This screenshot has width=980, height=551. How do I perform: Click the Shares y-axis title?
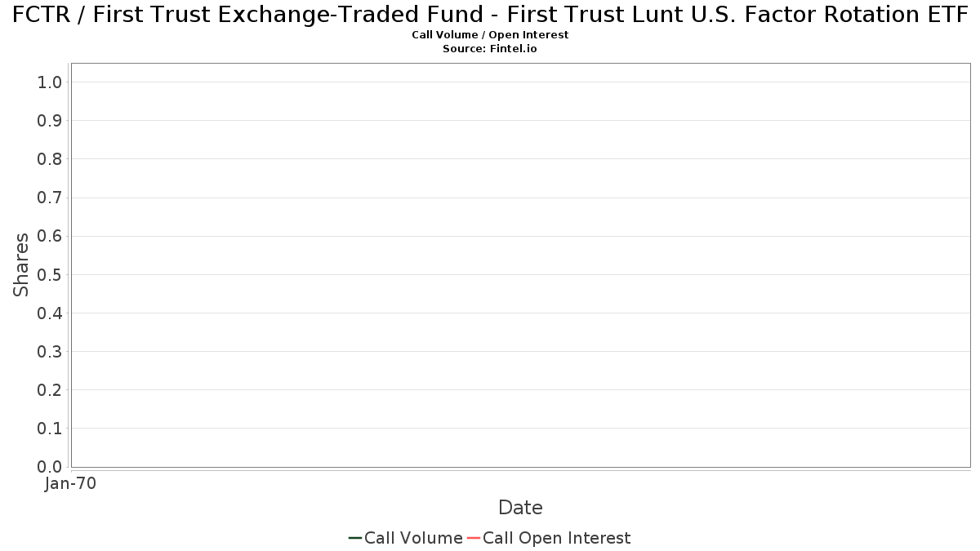(x=21, y=265)
